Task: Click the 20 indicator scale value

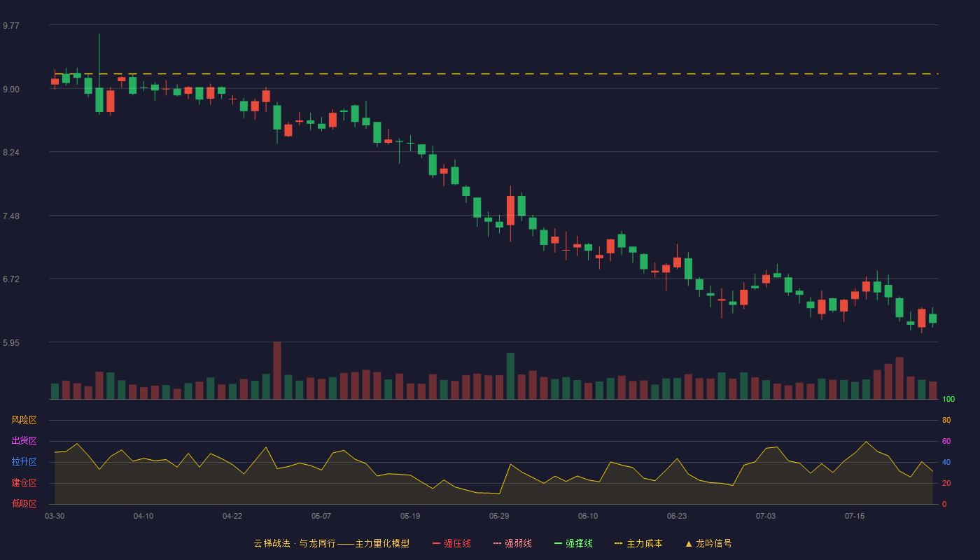Action: (x=946, y=483)
